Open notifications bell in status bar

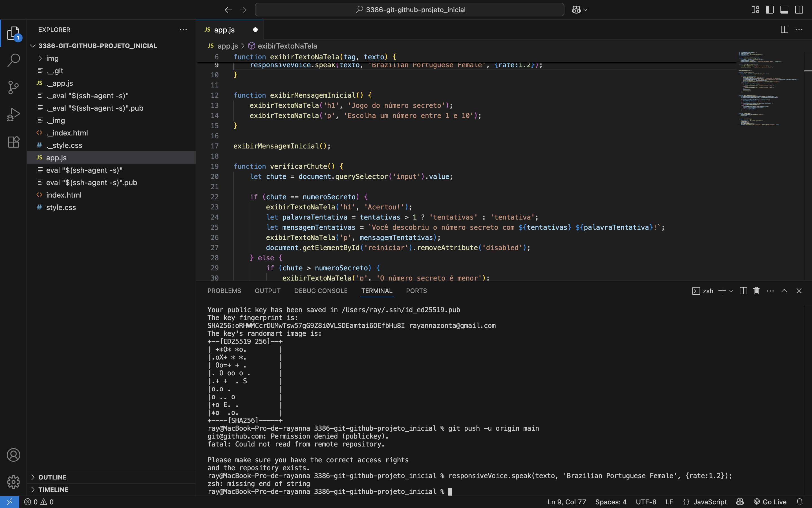click(800, 502)
